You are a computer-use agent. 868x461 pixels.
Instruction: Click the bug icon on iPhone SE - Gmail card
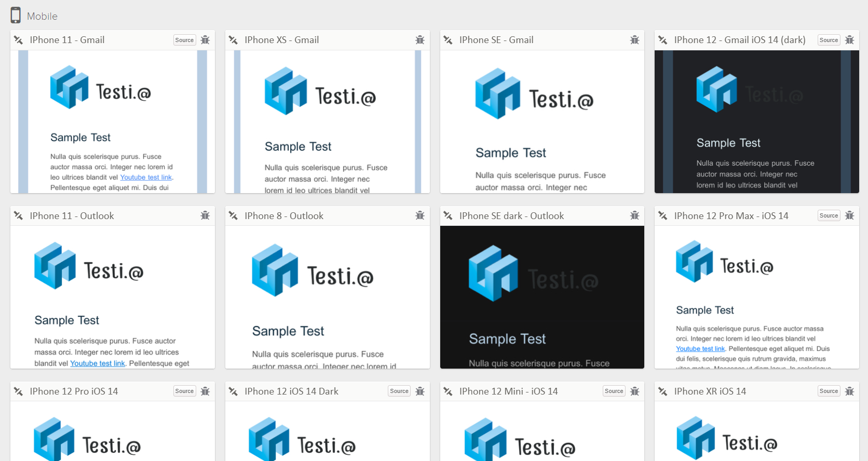pyautogui.click(x=635, y=40)
